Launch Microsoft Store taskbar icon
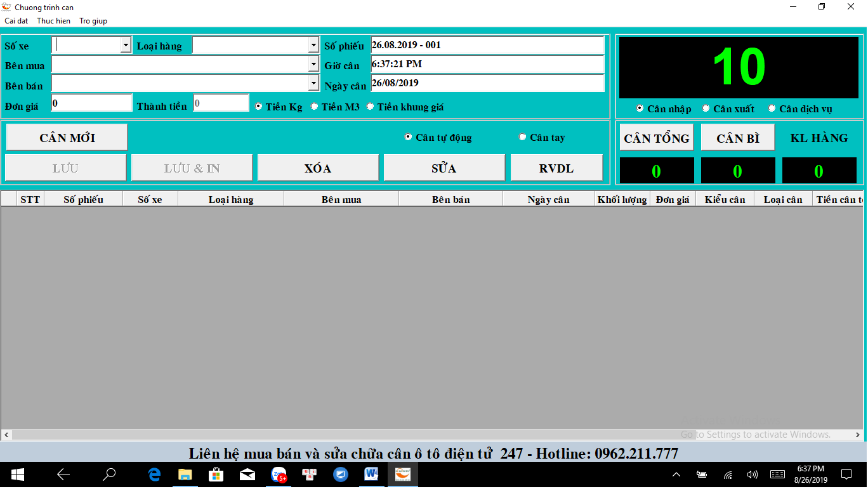Image resolution: width=868 pixels, height=491 pixels. point(216,475)
